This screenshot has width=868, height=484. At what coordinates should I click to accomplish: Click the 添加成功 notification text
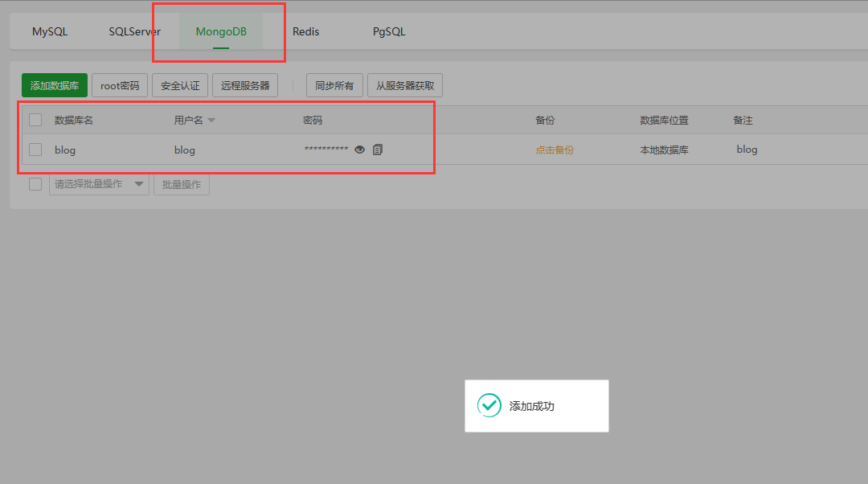[x=532, y=406]
